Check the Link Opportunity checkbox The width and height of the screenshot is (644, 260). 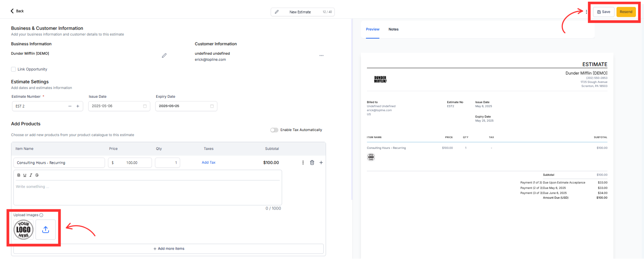pyautogui.click(x=13, y=69)
